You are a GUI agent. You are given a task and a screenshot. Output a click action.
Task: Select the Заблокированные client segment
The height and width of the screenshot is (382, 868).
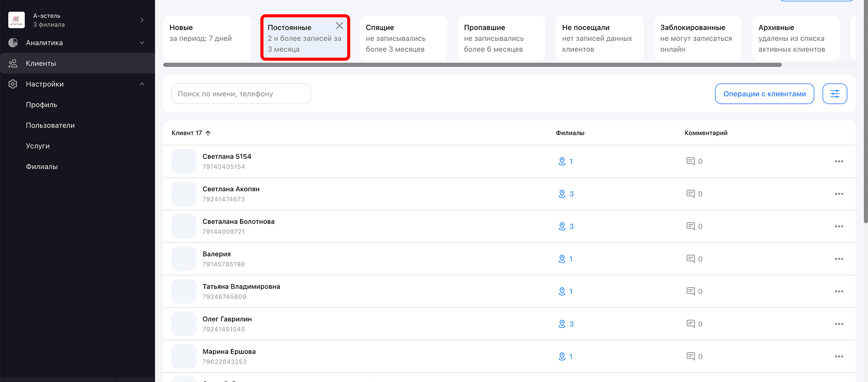pyautogui.click(x=698, y=38)
